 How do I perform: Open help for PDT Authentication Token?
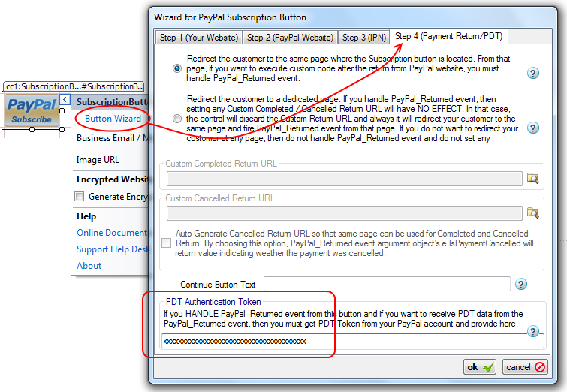pos(533,331)
